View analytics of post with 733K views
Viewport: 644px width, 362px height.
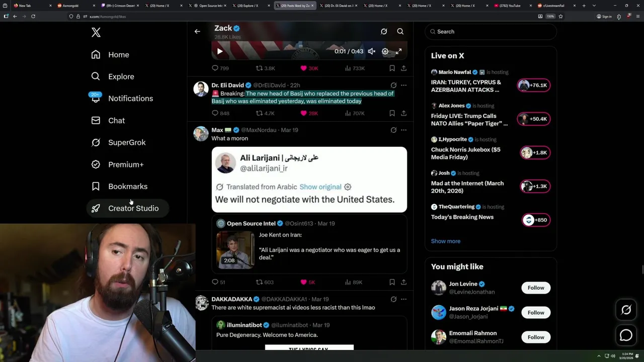pyautogui.click(x=355, y=68)
